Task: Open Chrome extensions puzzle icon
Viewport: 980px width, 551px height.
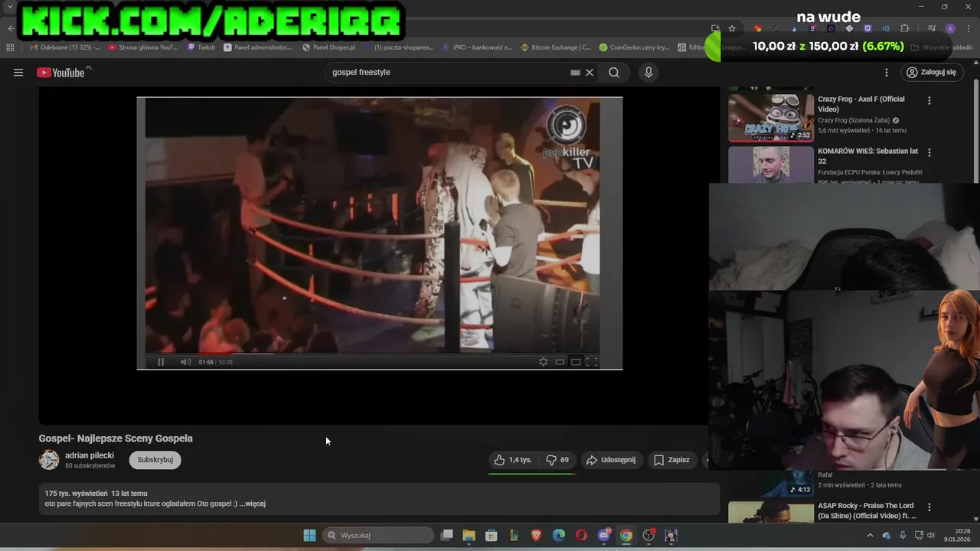Action: coord(905,28)
